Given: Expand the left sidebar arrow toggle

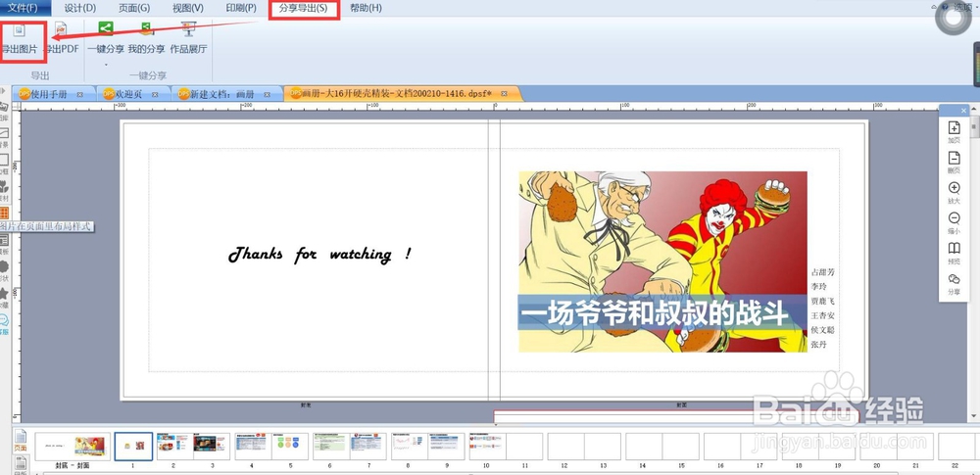Looking at the screenshot, I should pos(3,91).
